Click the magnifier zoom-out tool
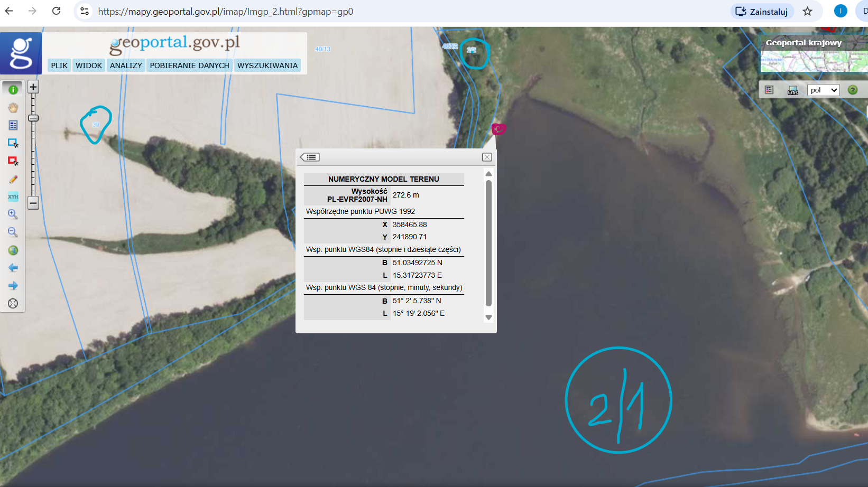This screenshot has height=487, width=868. click(x=13, y=232)
